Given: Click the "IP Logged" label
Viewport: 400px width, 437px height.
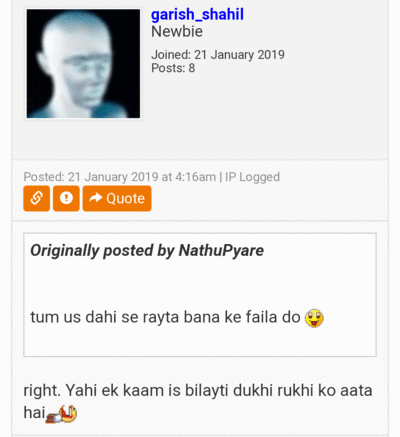Looking at the screenshot, I should coord(252,177).
